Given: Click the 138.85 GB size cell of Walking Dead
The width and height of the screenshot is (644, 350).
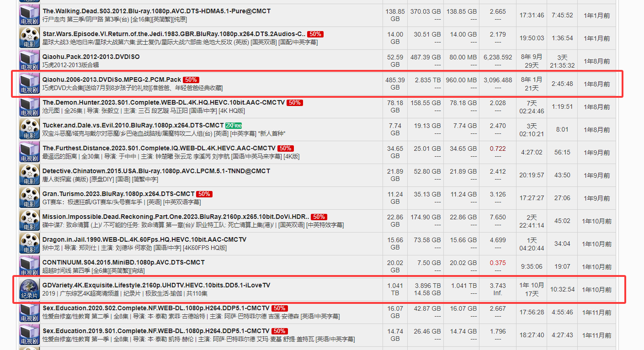Looking at the screenshot, I should [x=395, y=15].
